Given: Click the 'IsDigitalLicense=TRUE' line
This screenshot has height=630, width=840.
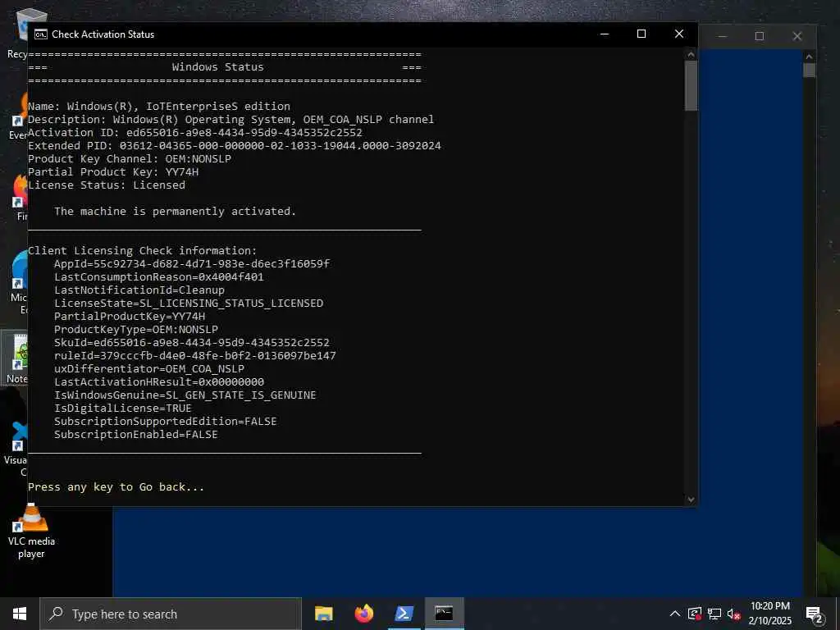Looking at the screenshot, I should coord(123,409).
